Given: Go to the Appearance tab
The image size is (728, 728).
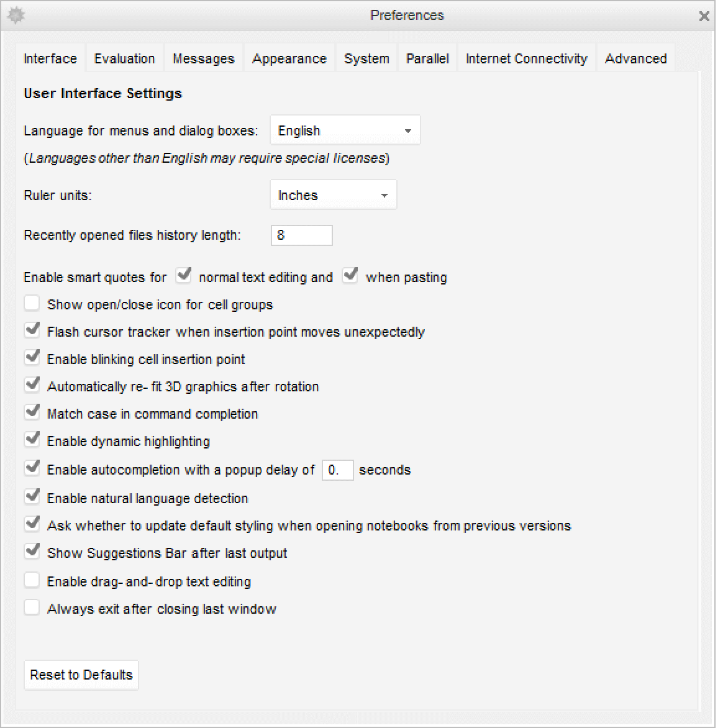Looking at the screenshot, I should coord(289,58).
